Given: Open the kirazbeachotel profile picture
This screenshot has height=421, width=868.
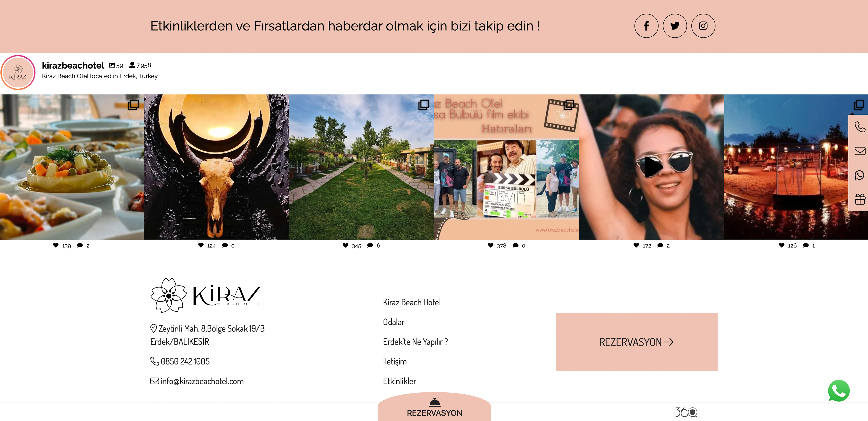Looking at the screenshot, I should (18, 73).
